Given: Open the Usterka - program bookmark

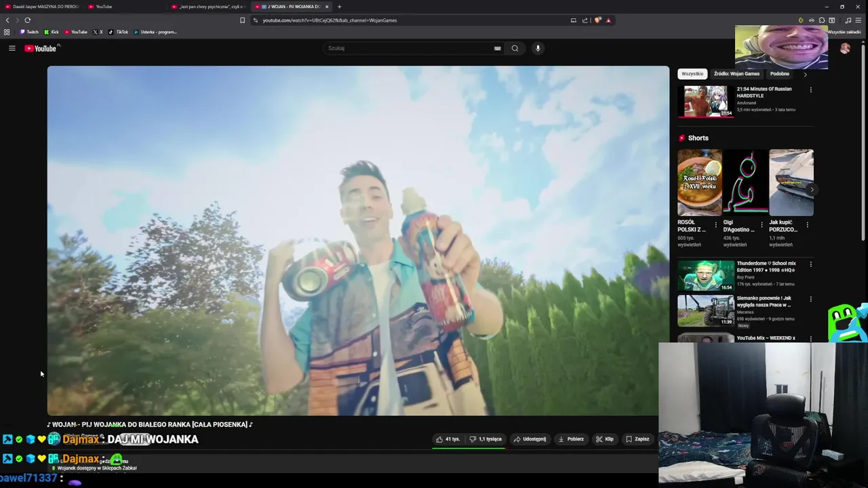Looking at the screenshot, I should click(x=155, y=32).
